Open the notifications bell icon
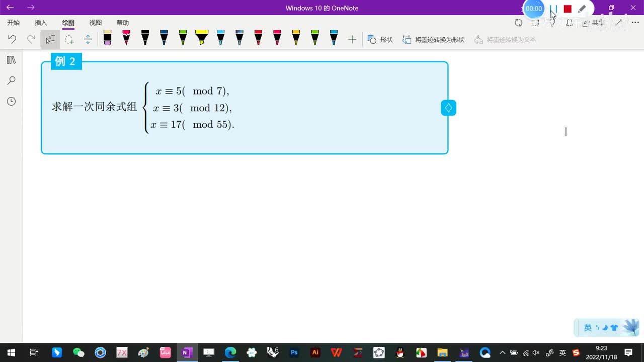The height and width of the screenshot is (362, 644). 570,23
